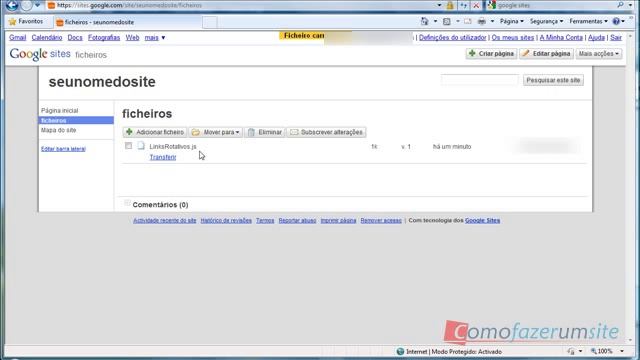
Task: Click the security lock icon
Action: coord(450,5)
